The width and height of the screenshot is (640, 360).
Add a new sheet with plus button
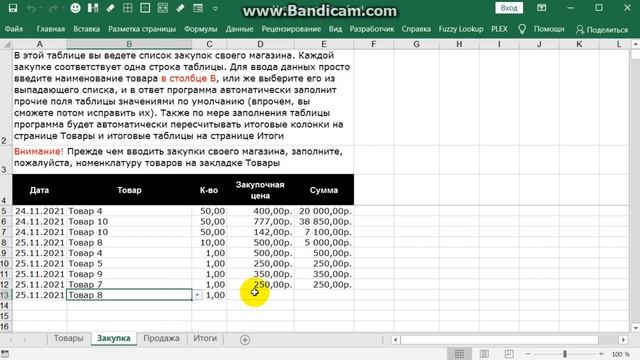click(245, 340)
